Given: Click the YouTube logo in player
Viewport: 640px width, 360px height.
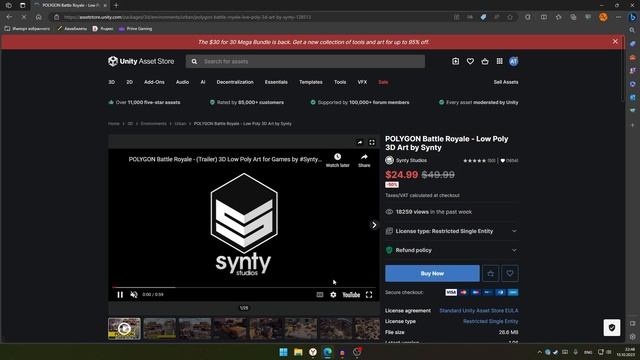Looking at the screenshot, I should (x=351, y=295).
